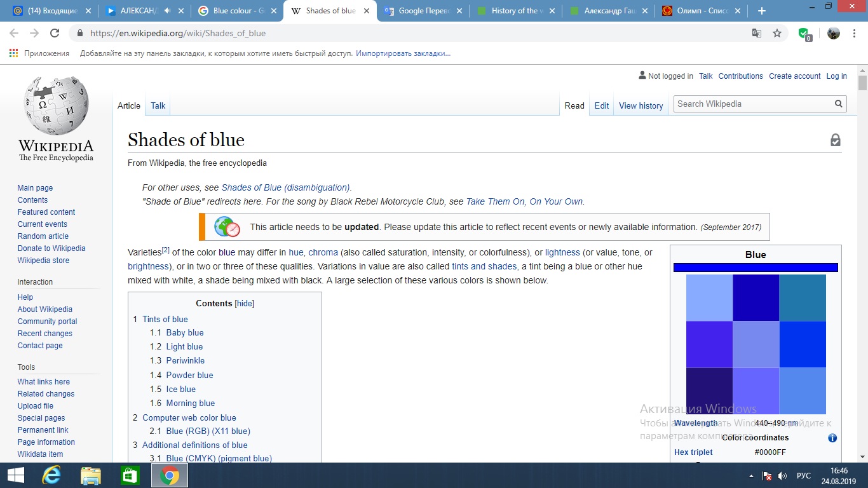
Task: Open the Chrome three-dot menu
Action: tap(855, 33)
